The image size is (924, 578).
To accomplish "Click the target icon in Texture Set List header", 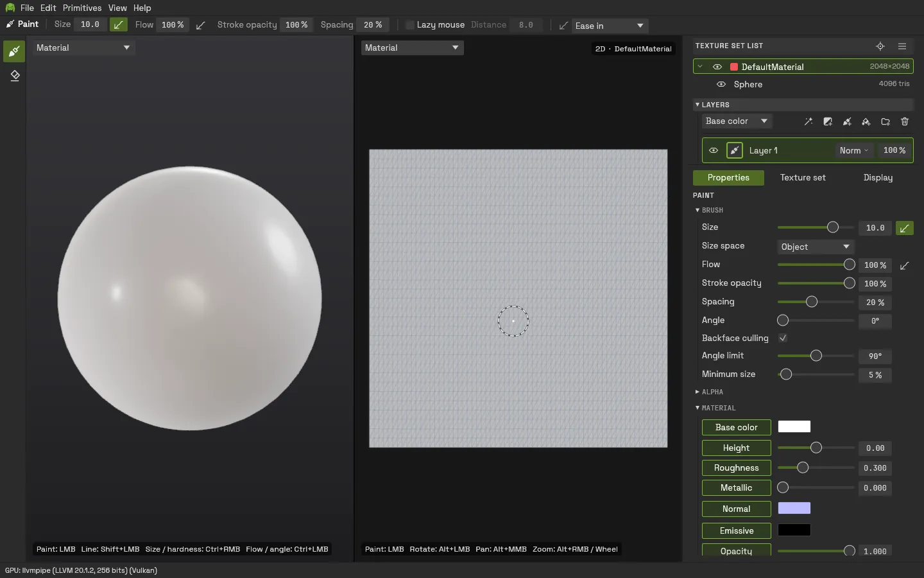I will click(880, 46).
